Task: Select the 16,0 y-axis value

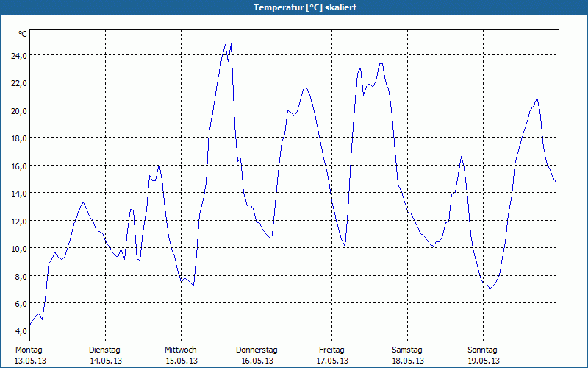Action: click(19, 166)
